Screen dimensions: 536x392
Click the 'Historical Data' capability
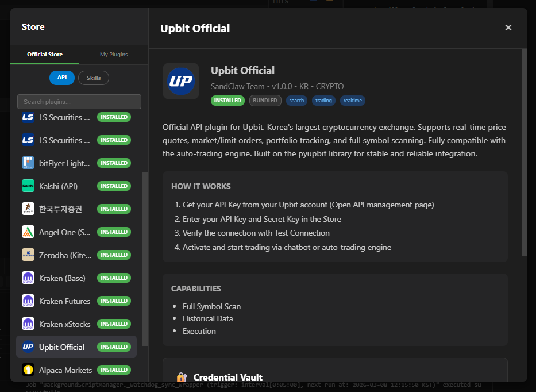[207, 319]
